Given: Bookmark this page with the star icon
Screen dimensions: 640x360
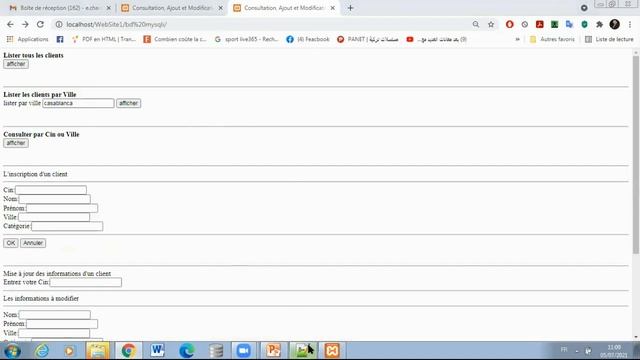Looking at the screenshot, I should pyautogui.click(x=491, y=24).
